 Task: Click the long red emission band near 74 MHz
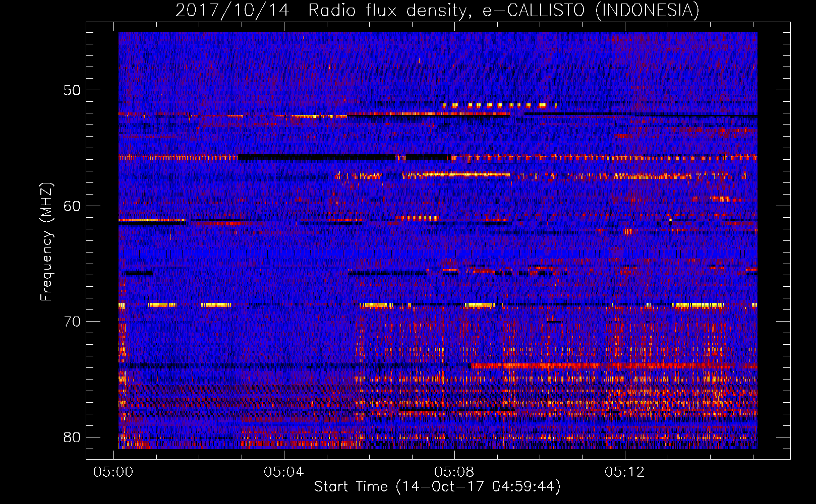613,366
